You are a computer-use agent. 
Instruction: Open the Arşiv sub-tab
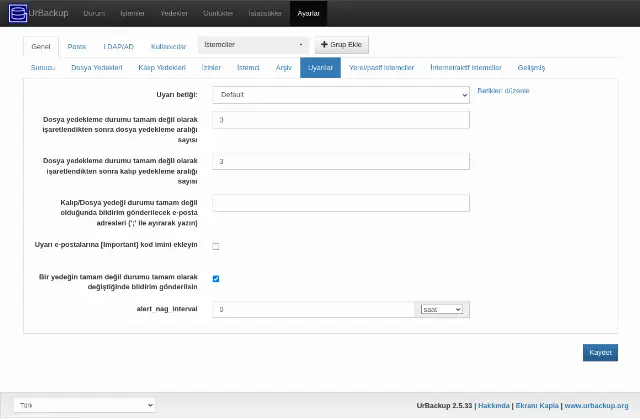point(284,68)
